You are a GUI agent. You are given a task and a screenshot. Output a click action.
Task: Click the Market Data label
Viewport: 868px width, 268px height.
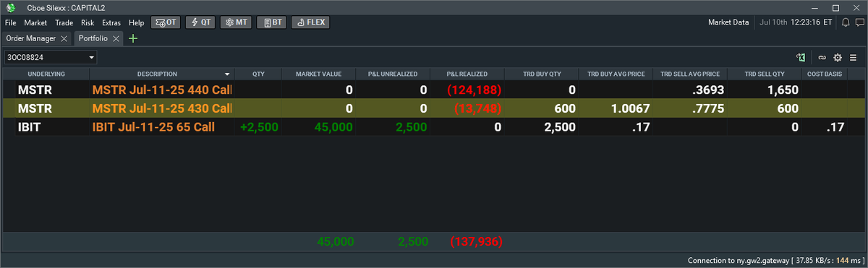[728, 22]
